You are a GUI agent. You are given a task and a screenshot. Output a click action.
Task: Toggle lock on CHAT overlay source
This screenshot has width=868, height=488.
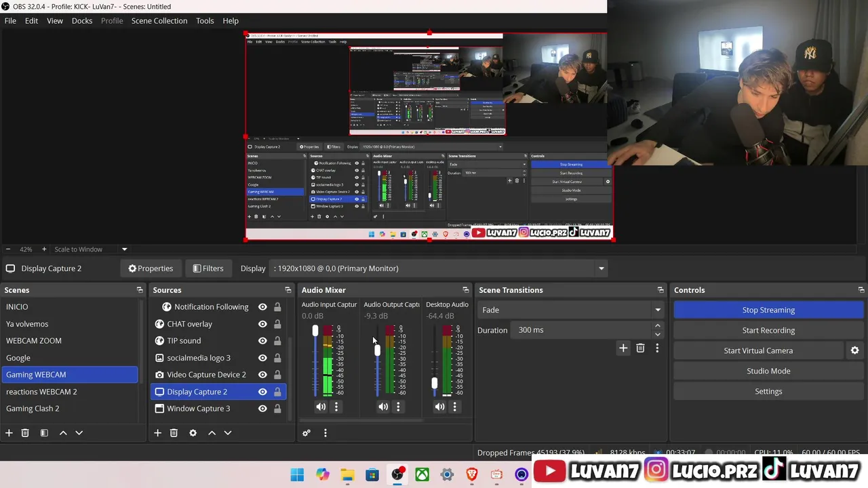click(x=277, y=324)
